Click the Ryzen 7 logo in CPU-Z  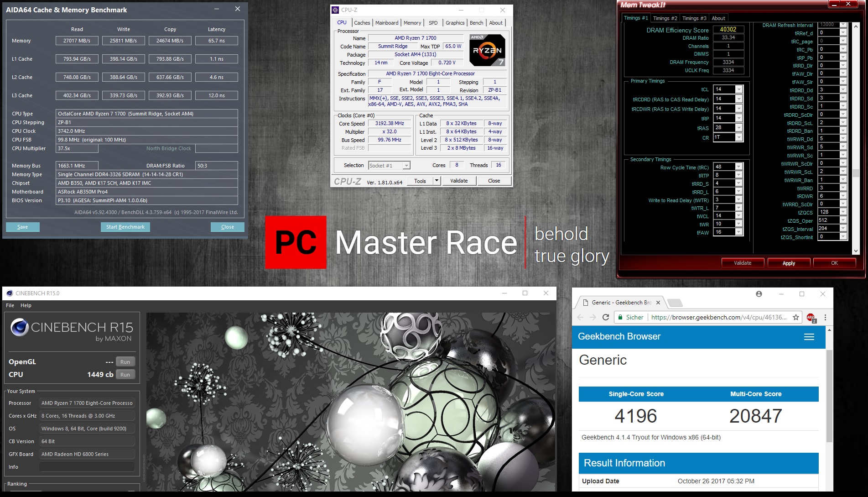click(x=487, y=50)
